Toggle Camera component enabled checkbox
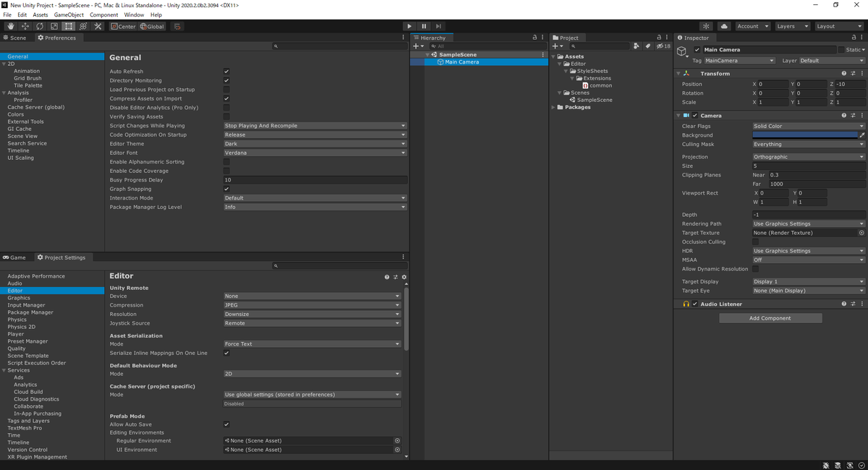The width and height of the screenshot is (868, 470). pyautogui.click(x=695, y=115)
